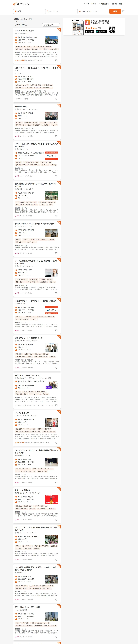Click the taxi photo of オンデマンドバス運転手 job
Viewport: 138px width, 644px height.
[x=52, y=40]
